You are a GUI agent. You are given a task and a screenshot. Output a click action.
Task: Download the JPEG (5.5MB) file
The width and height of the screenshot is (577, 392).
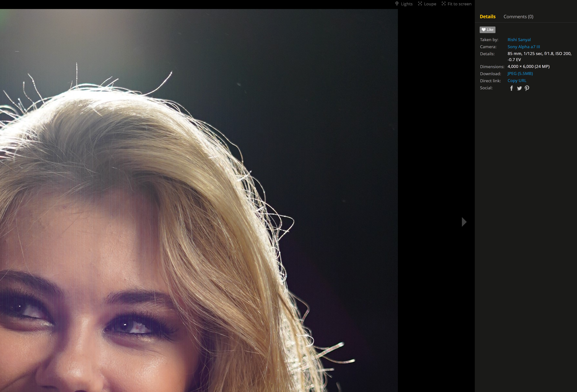click(520, 73)
